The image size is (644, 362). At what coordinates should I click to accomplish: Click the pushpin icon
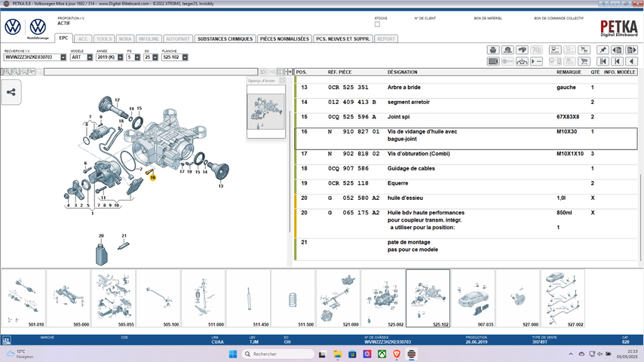point(603,50)
